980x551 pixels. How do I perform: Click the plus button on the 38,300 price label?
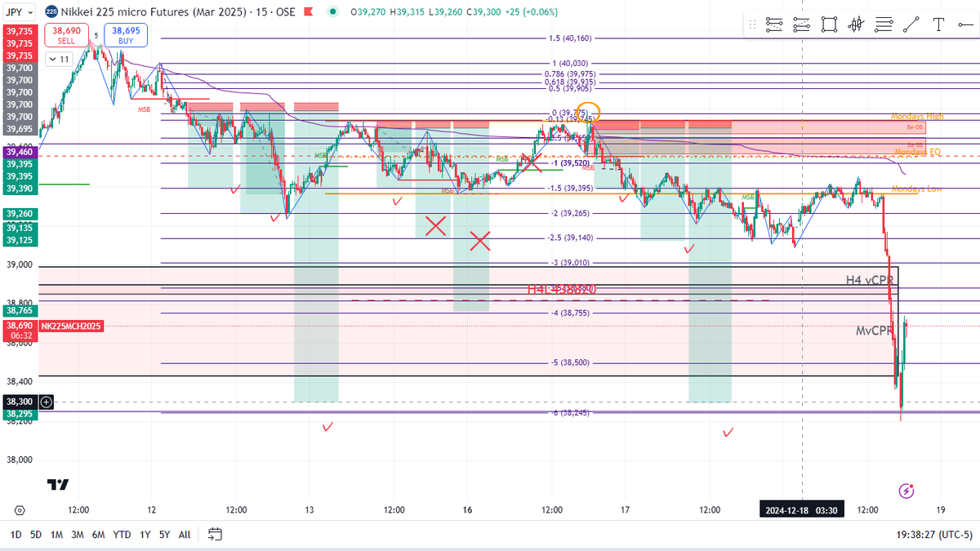(46, 402)
